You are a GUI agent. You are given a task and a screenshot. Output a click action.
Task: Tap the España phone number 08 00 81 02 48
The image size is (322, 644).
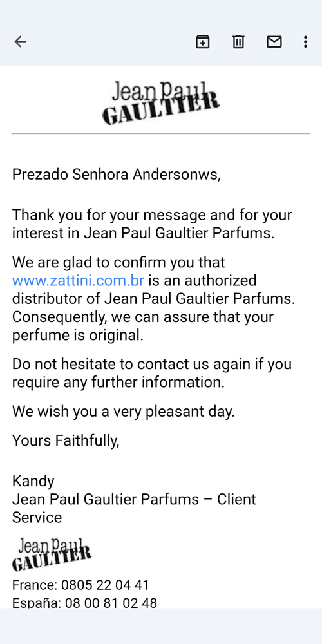[111, 603]
